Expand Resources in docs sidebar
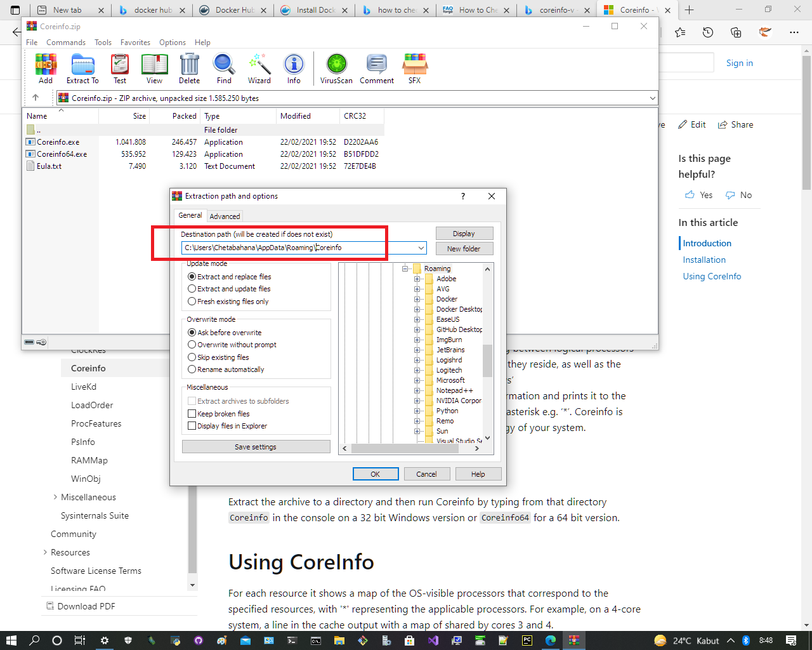This screenshot has width=812, height=650. pyautogui.click(x=45, y=552)
